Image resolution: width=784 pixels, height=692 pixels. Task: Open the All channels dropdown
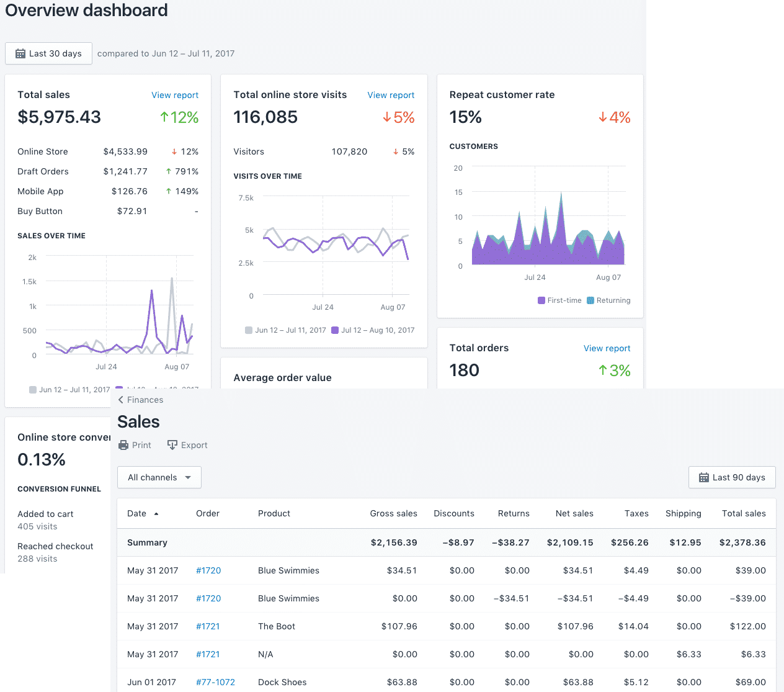click(159, 477)
